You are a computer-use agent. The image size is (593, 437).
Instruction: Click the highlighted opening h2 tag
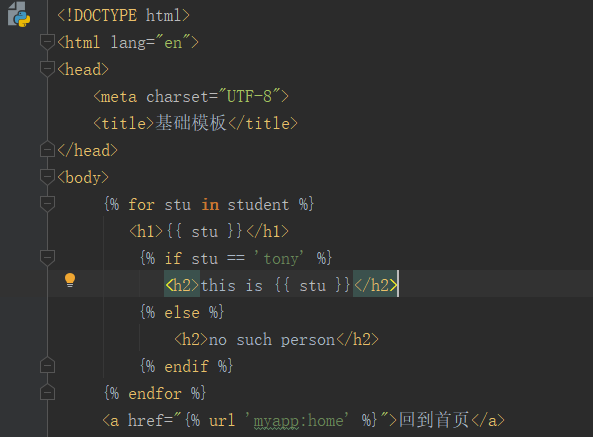[182, 285]
